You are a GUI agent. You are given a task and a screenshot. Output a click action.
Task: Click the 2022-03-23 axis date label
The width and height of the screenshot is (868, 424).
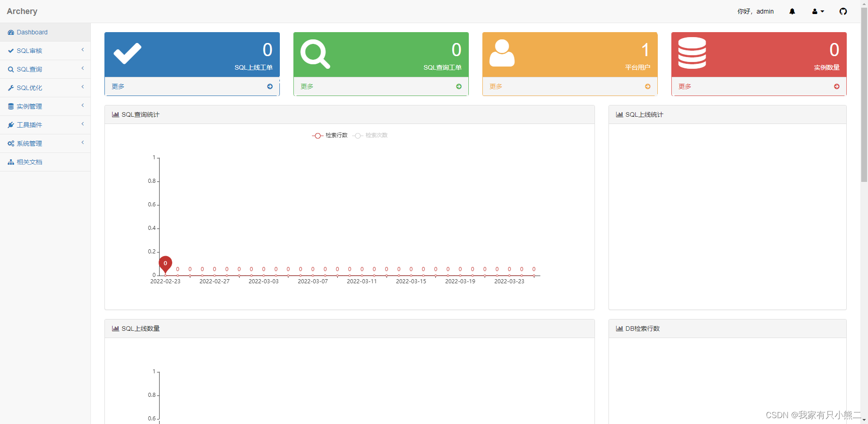point(509,281)
